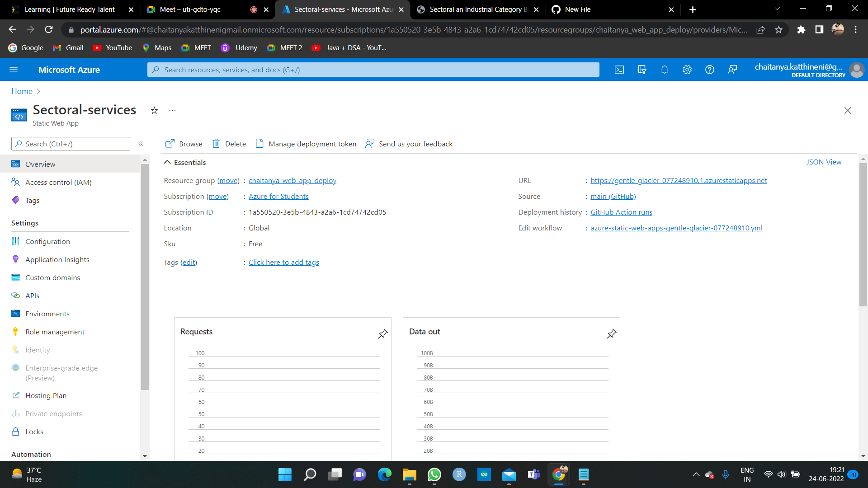The width and height of the screenshot is (868, 488).
Task: Open Azure feedback icon in header
Action: pos(732,70)
